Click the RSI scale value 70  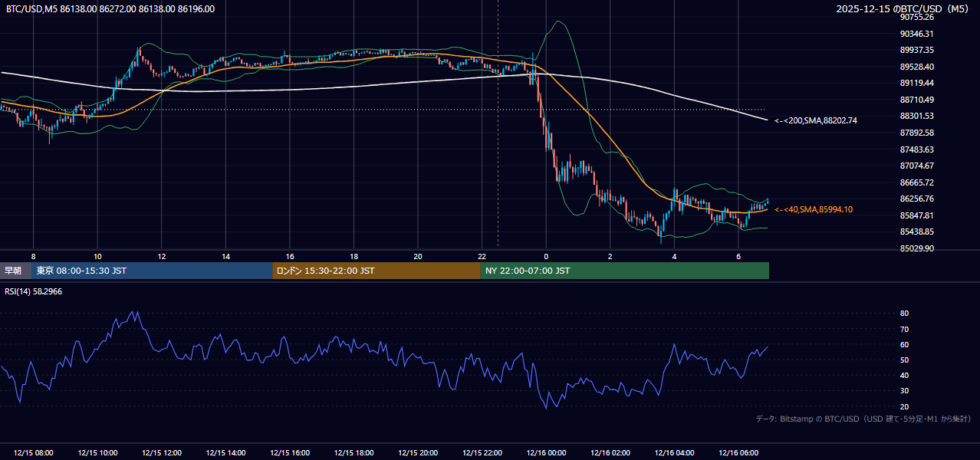point(904,329)
